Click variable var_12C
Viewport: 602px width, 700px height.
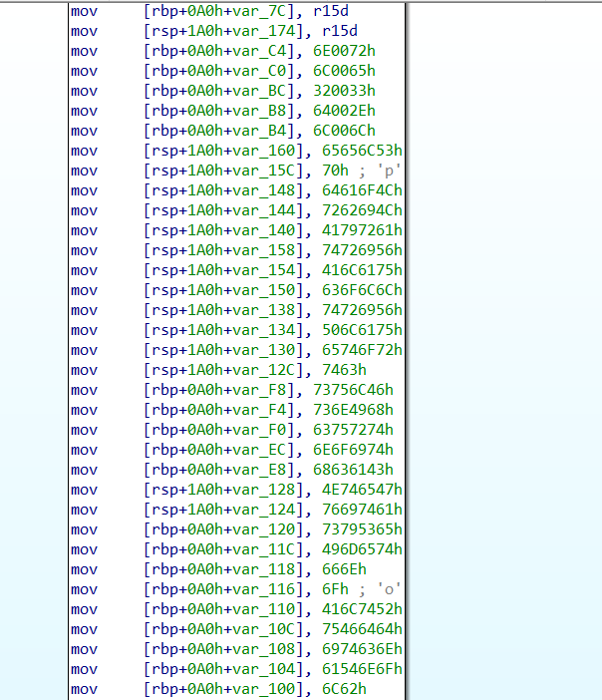tap(264, 370)
